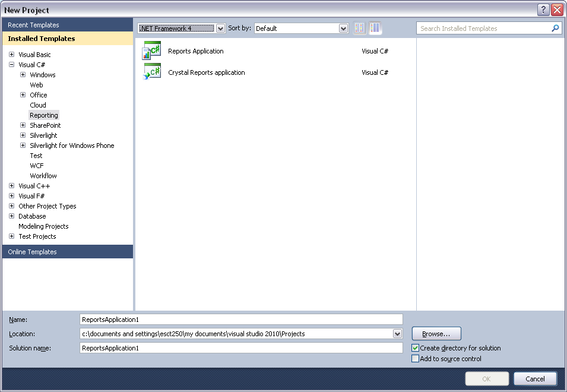The image size is (567, 392).
Task: Open the Installed Templates section
Action: (68, 39)
